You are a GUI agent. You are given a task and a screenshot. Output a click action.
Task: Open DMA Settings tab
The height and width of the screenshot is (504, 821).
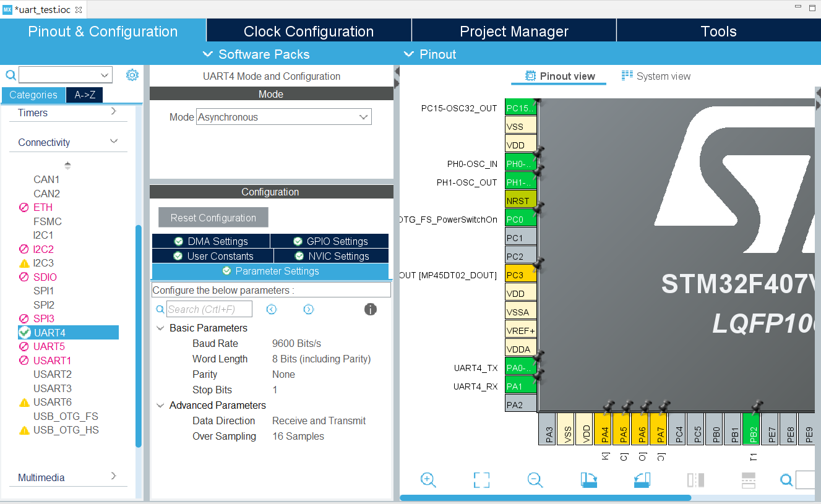pos(210,241)
